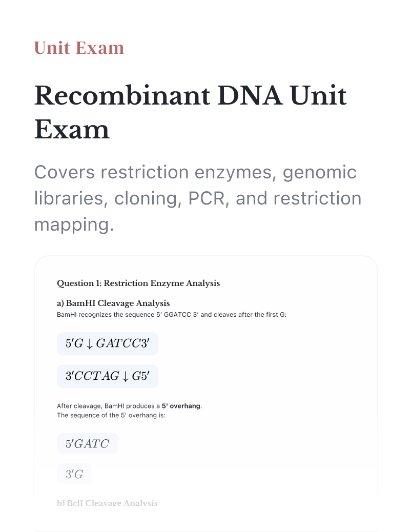Click the red "Unit Exam" category label

click(x=79, y=48)
